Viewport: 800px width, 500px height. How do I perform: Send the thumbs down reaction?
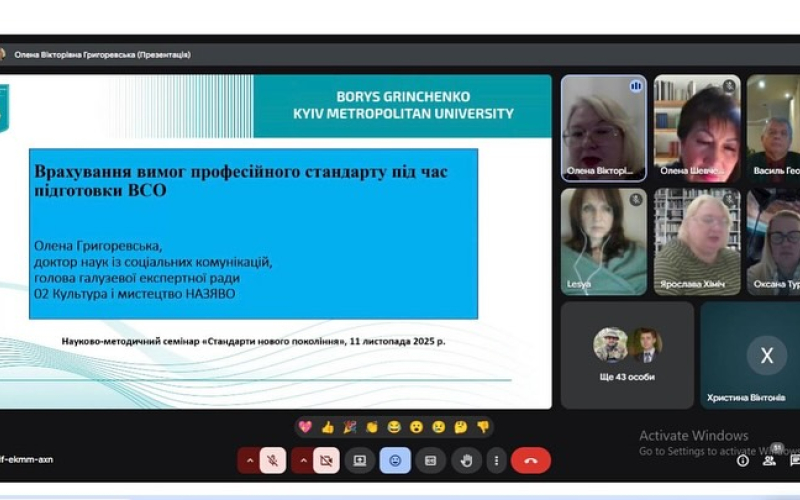pyautogui.click(x=483, y=427)
